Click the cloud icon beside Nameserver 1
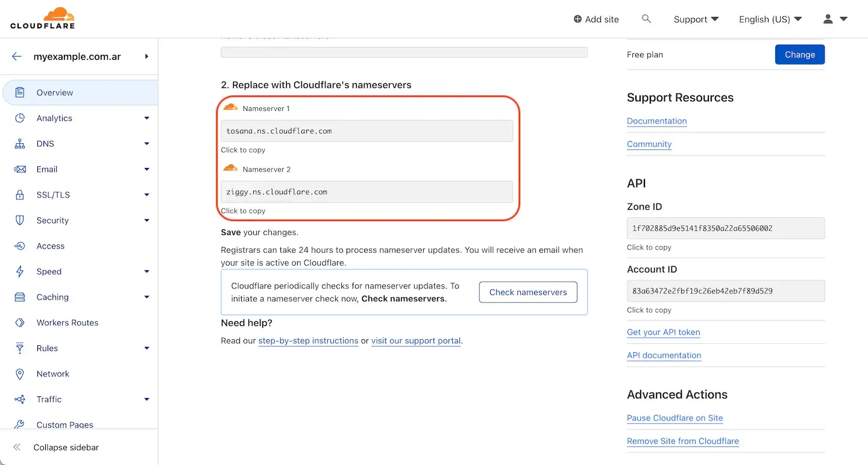The image size is (868, 465). 230,107
